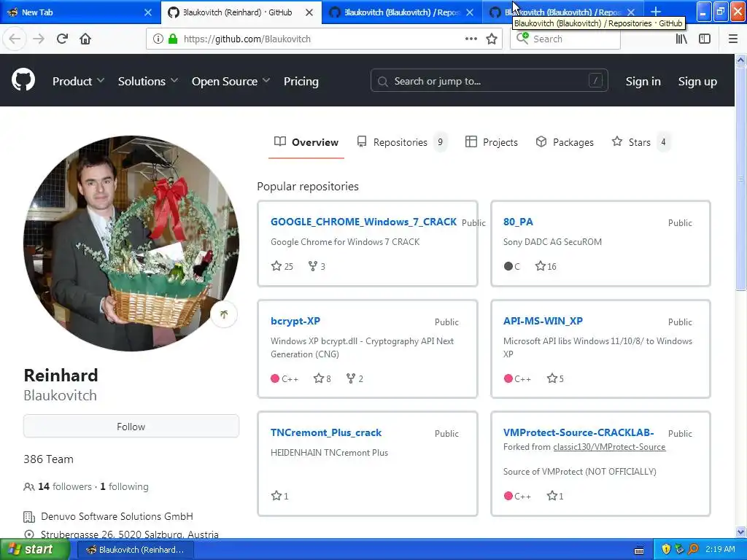Click the address bar URL
747x560 pixels.
[x=247, y=39]
